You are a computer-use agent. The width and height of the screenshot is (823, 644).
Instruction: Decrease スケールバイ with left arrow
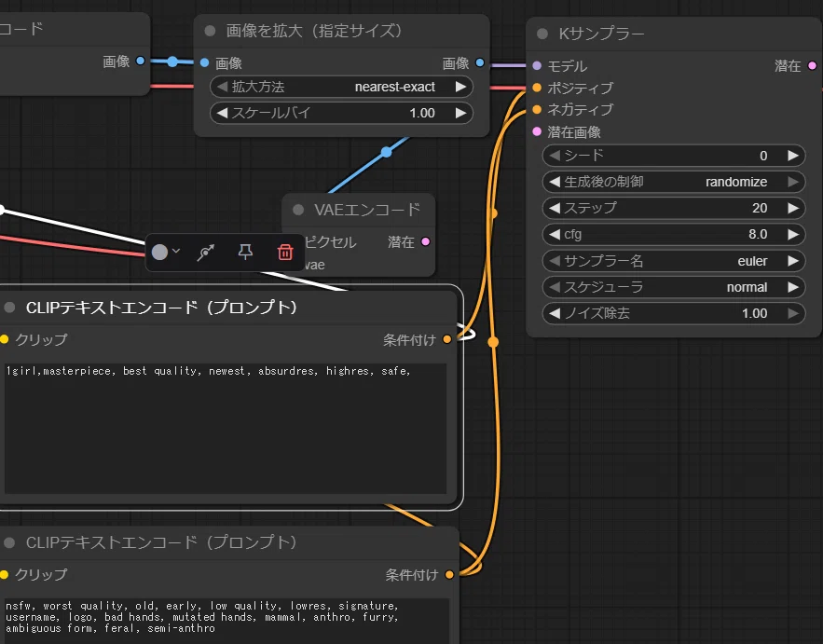click(222, 113)
